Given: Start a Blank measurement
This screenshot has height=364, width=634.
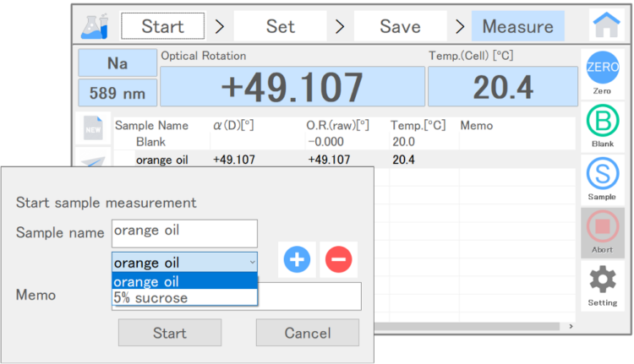Looking at the screenshot, I should click(x=603, y=126).
